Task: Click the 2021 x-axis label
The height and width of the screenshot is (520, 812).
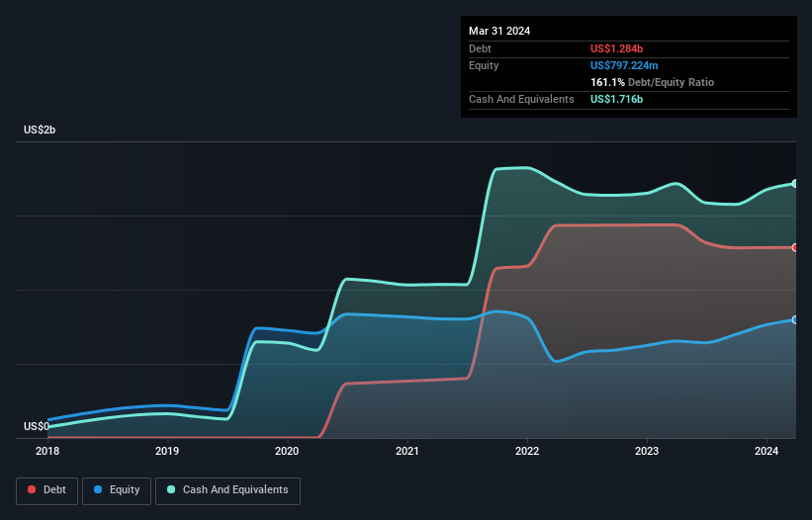Action: point(407,451)
